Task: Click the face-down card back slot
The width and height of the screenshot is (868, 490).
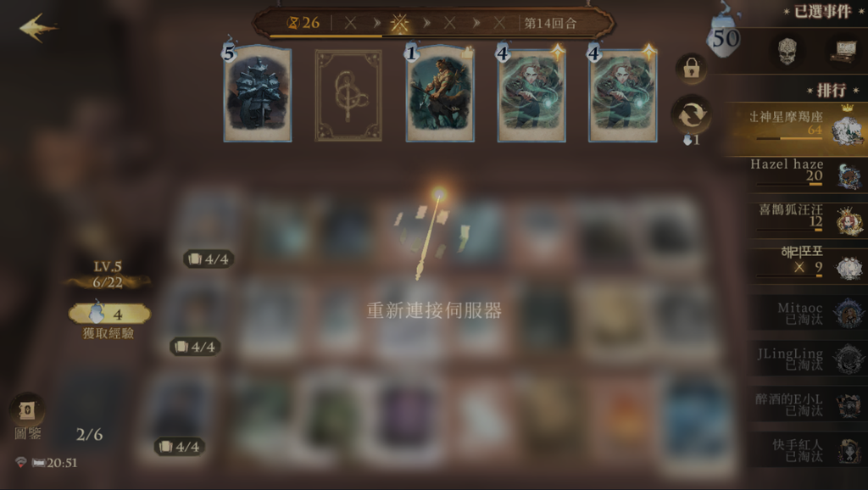Action: 348,95
